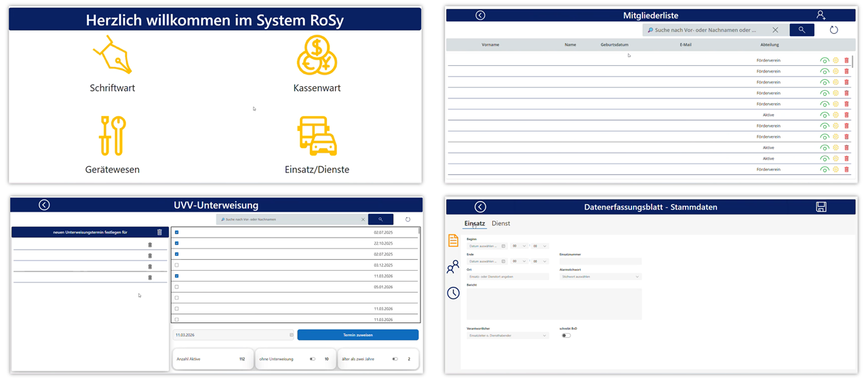Delete the member in the top Förderverein row
Image resolution: width=868 pixels, height=378 pixels.
click(x=846, y=60)
